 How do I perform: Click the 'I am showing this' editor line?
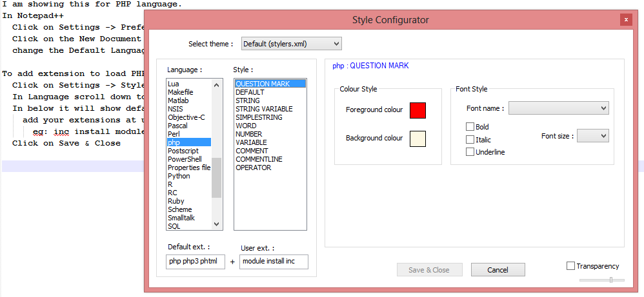tap(92, 5)
